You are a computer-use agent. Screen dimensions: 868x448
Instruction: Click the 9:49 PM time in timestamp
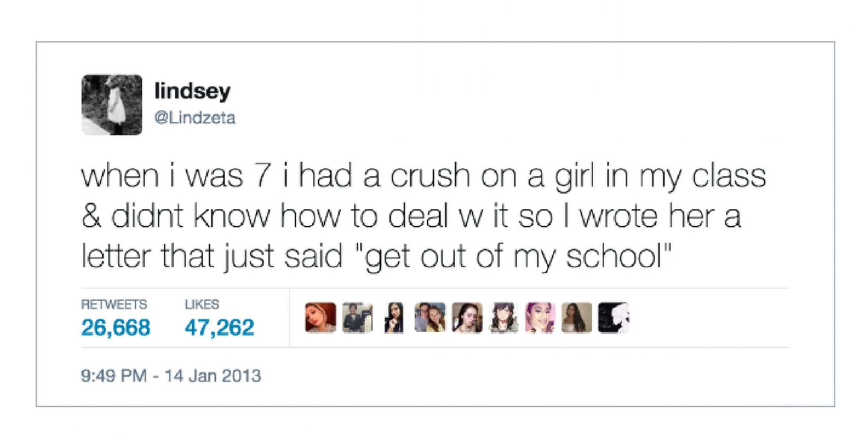pyautogui.click(x=114, y=376)
